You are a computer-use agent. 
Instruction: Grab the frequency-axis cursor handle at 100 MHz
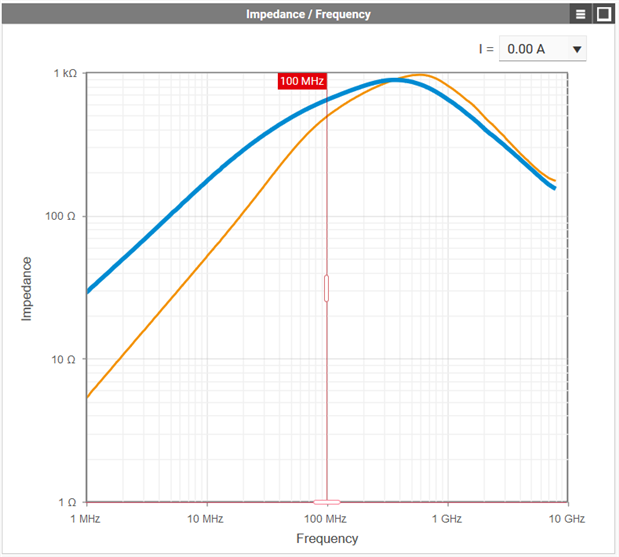[x=326, y=502]
